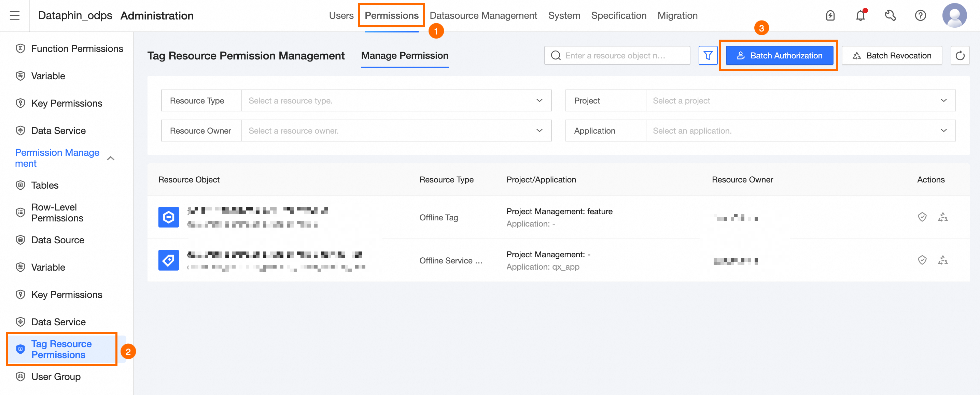Switch to Datasource Management tab
The height and width of the screenshot is (395, 980).
click(483, 16)
